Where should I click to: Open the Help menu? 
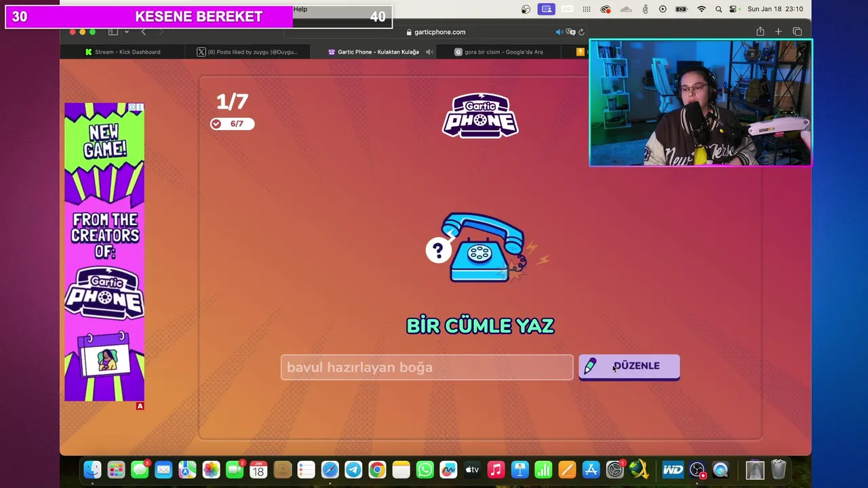coord(300,9)
